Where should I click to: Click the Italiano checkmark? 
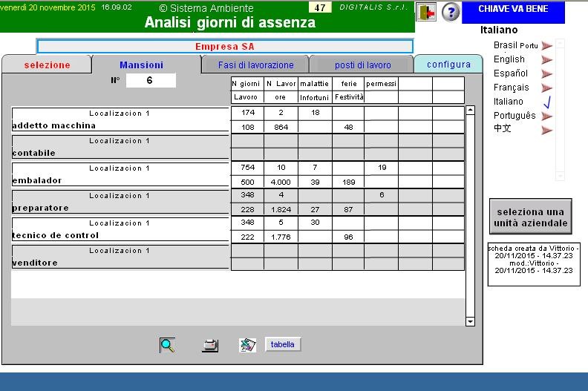(547, 102)
